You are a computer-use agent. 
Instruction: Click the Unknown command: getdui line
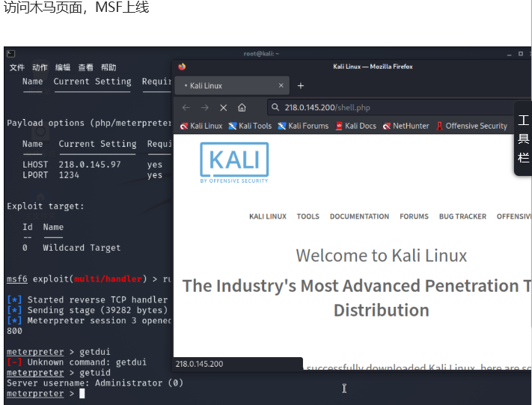point(76,362)
